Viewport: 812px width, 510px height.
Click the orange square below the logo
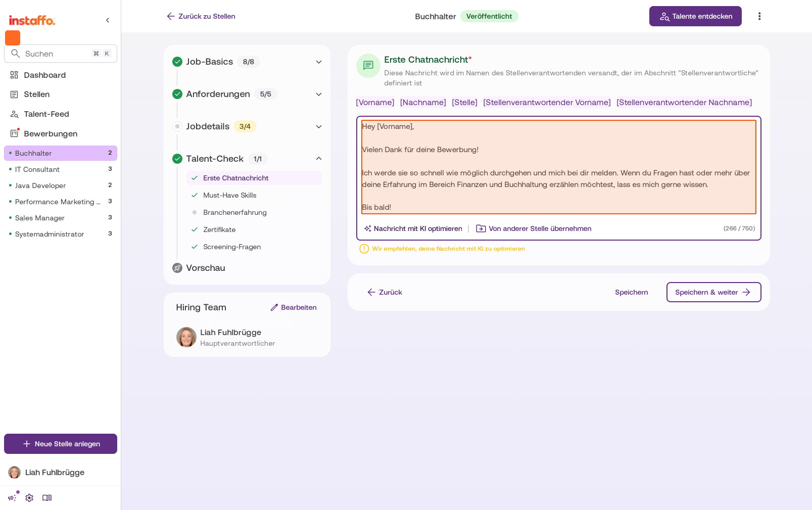click(13, 38)
